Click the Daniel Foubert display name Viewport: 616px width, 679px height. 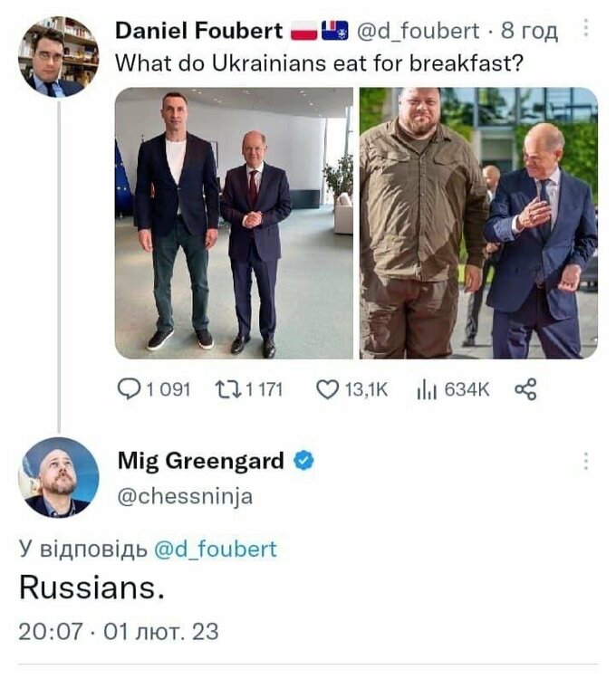tap(199, 31)
